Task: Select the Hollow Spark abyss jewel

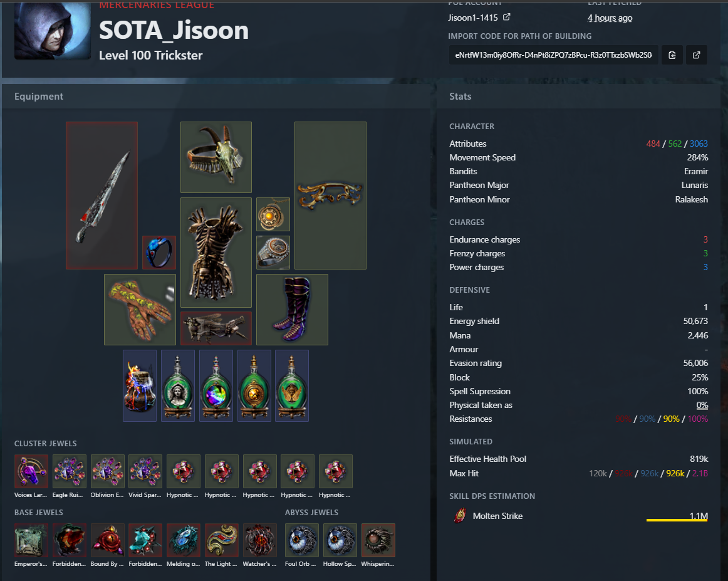Action: coord(340,540)
